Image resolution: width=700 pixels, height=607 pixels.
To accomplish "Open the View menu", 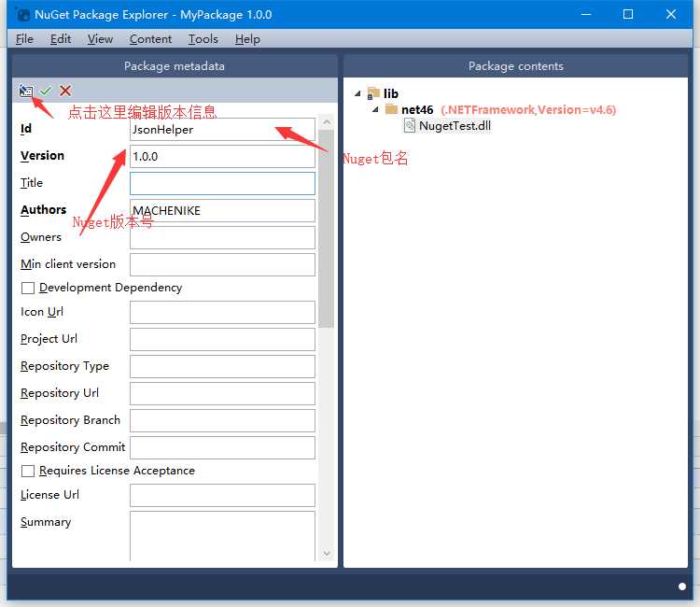I will pos(100,39).
